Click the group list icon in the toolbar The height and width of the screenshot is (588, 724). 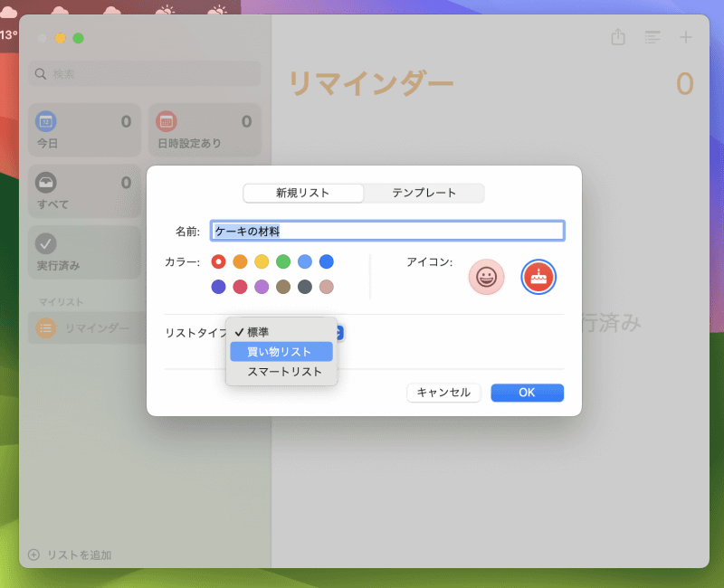point(653,38)
